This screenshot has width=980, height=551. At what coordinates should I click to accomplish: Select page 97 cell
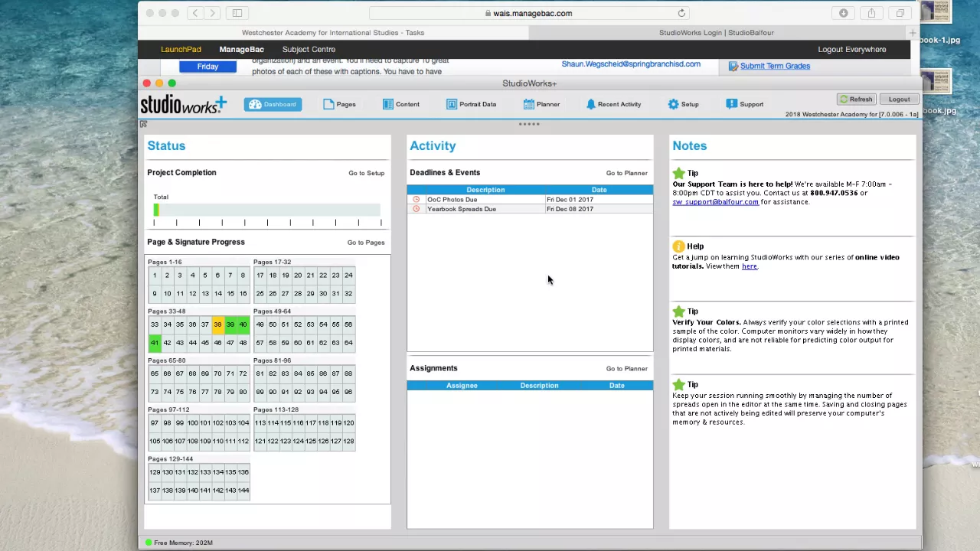155,423
